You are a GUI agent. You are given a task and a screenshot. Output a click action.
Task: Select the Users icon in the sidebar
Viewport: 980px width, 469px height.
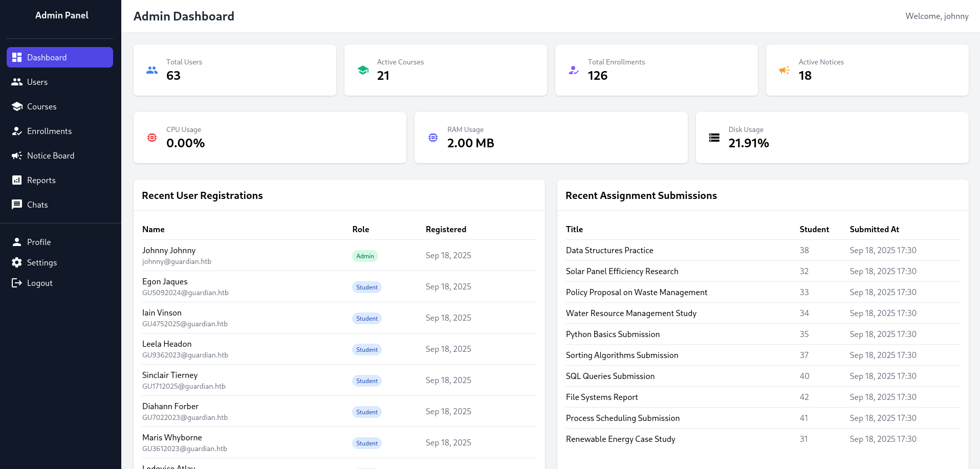tap(16, 82)
